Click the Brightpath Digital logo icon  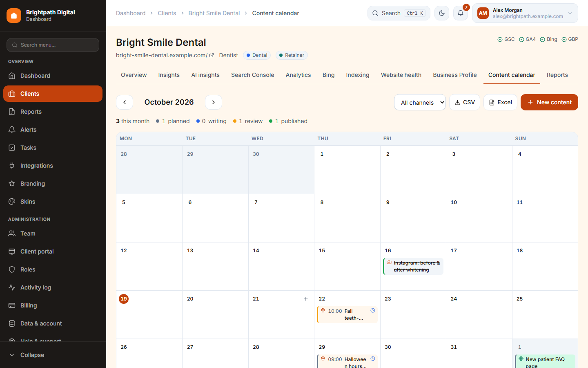coord(14,16)
